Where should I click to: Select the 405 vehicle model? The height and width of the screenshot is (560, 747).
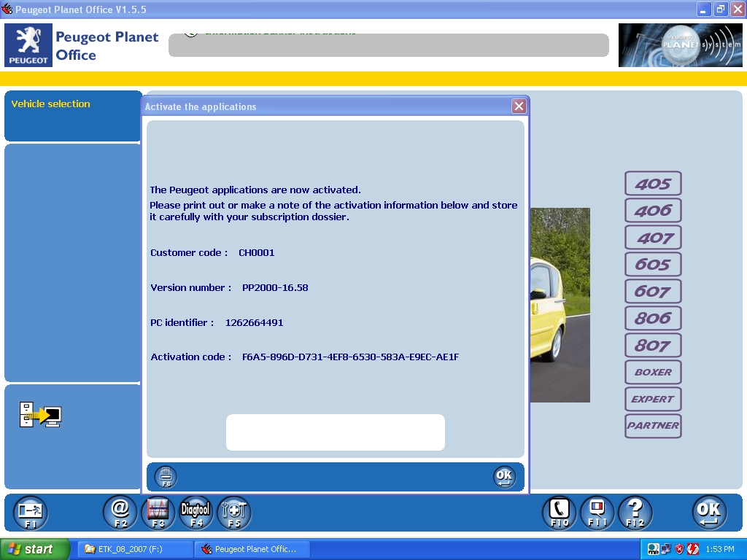653,183
